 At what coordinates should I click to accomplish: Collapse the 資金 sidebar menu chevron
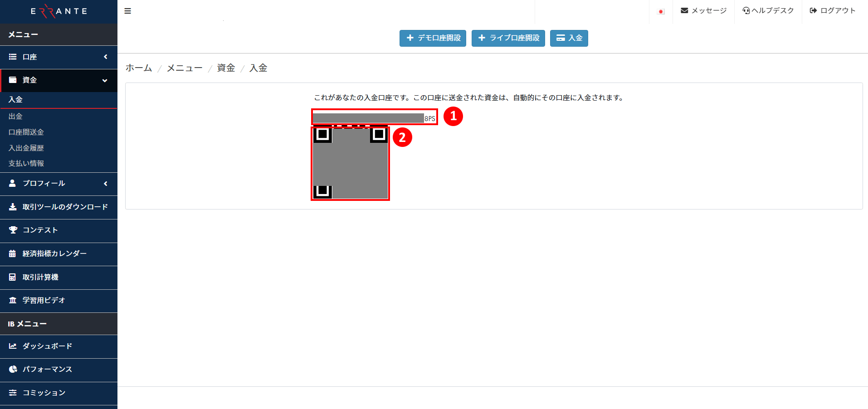coord(105,80)
